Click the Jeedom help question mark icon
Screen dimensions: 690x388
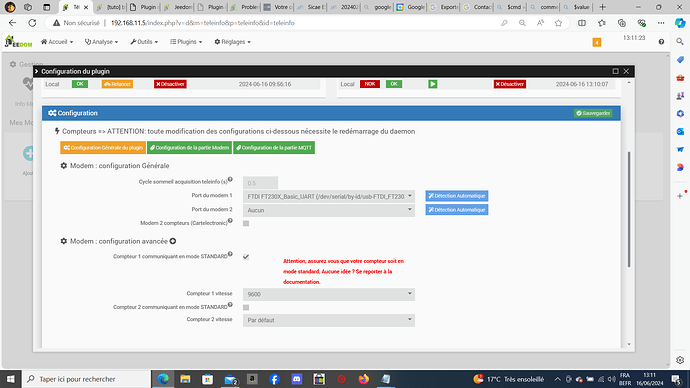coord(661,42)
